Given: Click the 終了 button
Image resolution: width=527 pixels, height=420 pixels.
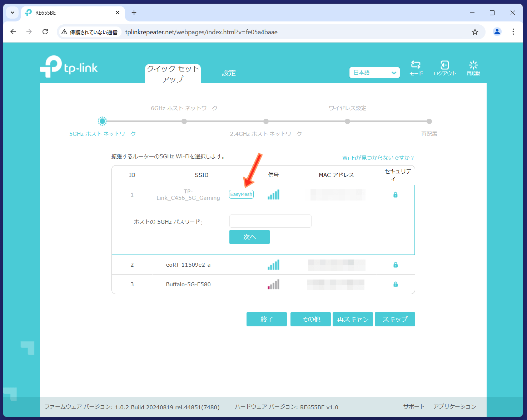Looking at the screenshot, I should click(267, 319).
